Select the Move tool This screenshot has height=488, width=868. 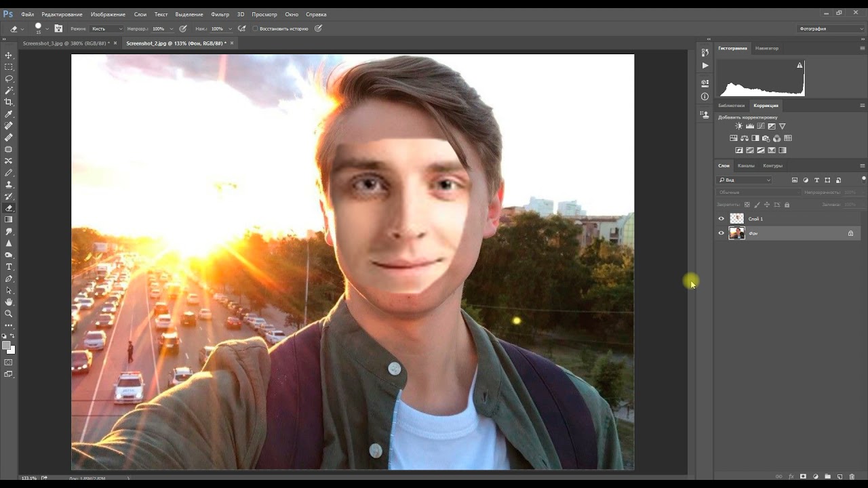pos(9,56)
